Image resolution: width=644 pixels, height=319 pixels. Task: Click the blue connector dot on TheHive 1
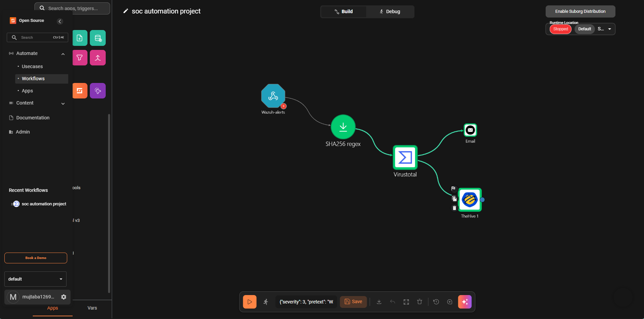(482, 200)
